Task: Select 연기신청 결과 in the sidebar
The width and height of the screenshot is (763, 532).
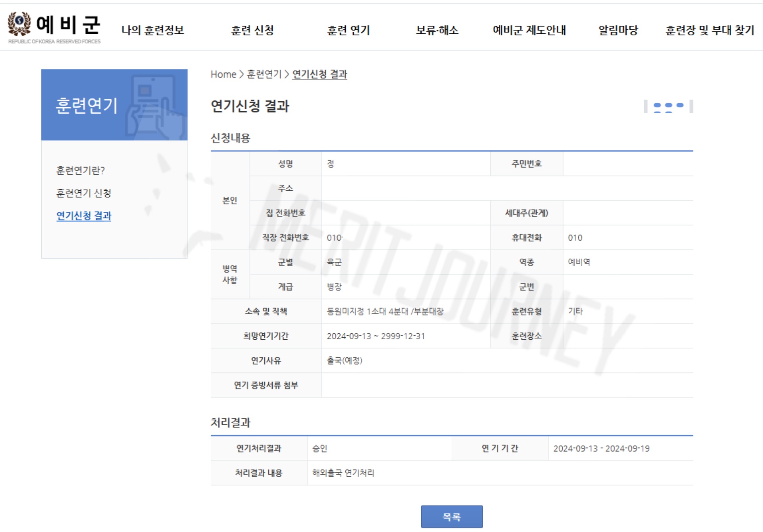Action: click(x=83, y=216)
